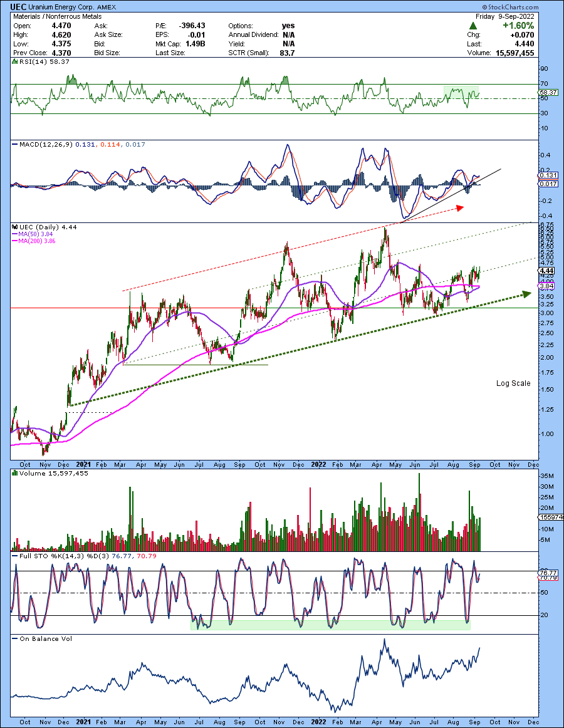The width and height of the screenshot is (564, 728).
Task: Click the Chg value +0.070
Action: point(522,35)
